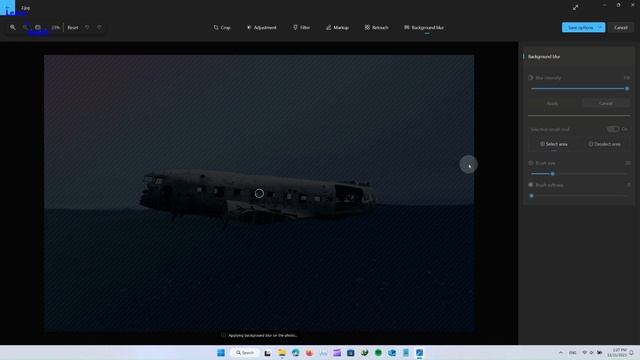Click Cancel in the Background blur panel
Screen dimensions: 640x360
pyautogui.click(x=606, y=103)
